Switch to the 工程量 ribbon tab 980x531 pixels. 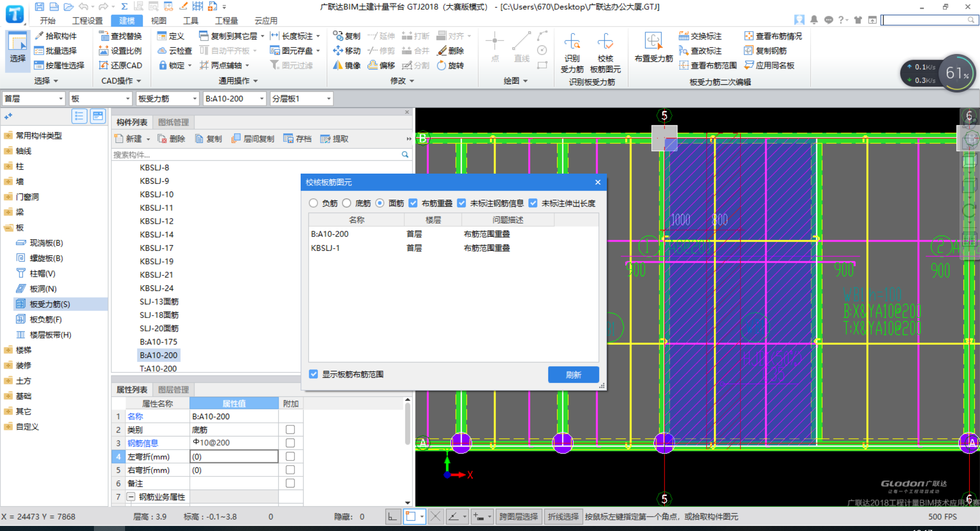click(227, 20)
